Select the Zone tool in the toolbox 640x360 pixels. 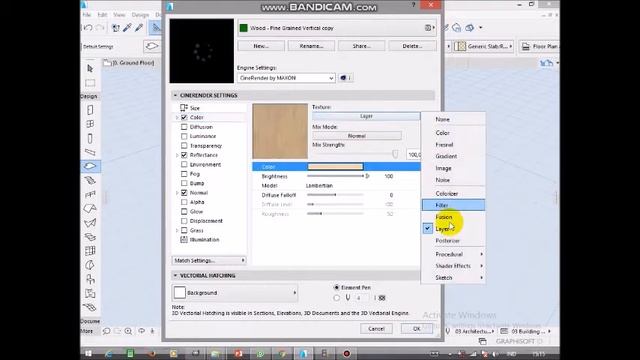pos(90,293)
